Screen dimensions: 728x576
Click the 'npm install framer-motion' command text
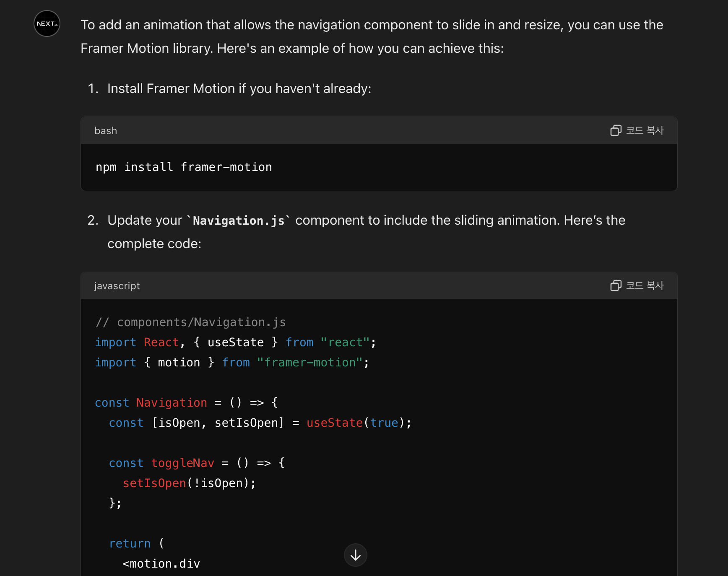coord(184,167)
